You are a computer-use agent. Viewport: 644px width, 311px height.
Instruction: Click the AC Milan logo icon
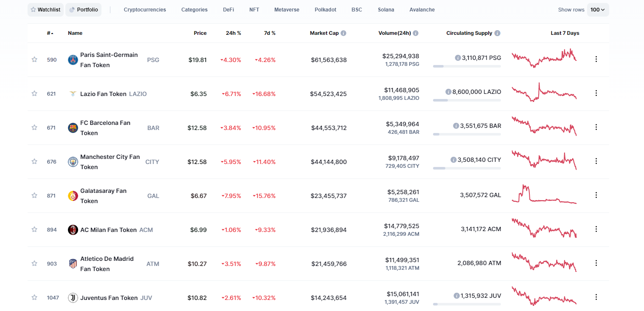73,230
